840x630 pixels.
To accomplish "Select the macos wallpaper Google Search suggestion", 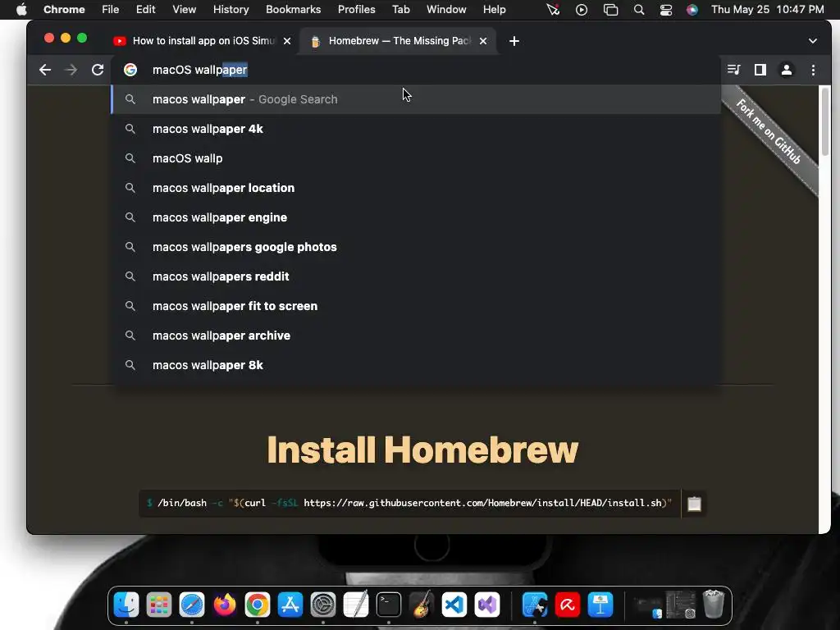I will [416, 99].
